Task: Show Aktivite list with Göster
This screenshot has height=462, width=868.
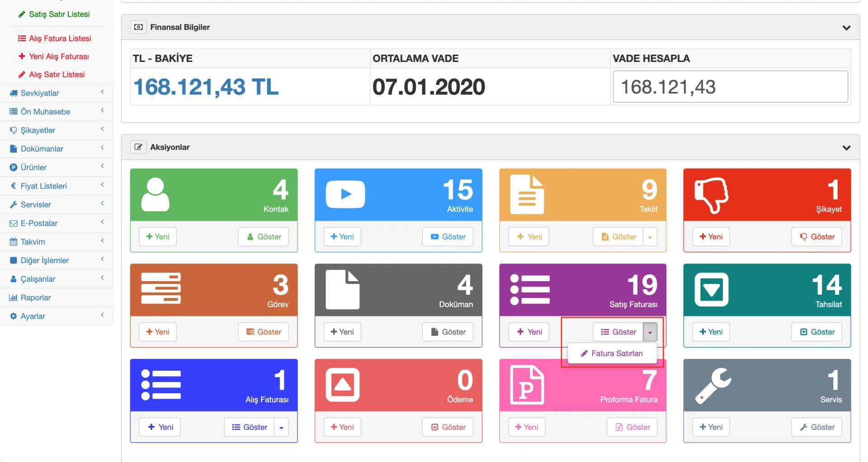Action: tap(448, 237)
